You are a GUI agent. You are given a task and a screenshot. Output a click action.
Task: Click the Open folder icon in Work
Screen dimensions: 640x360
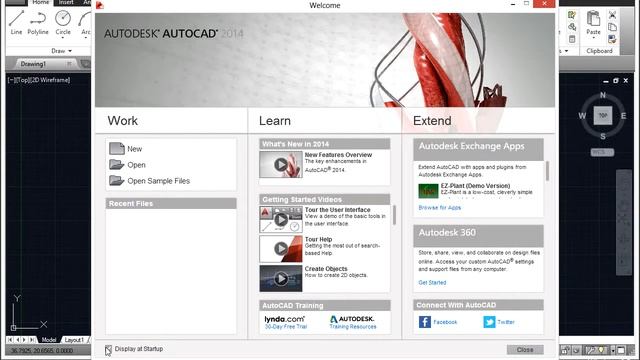(117, 164)
